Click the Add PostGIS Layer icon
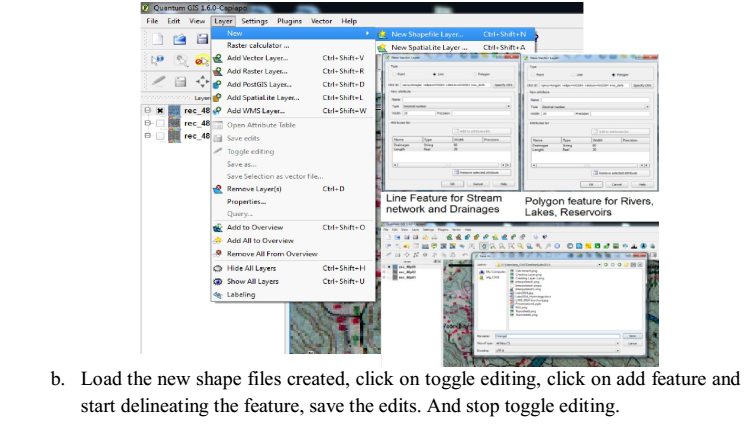Image resolution: width=755 pixels, height=433 pixels. [x=218, y=85]
